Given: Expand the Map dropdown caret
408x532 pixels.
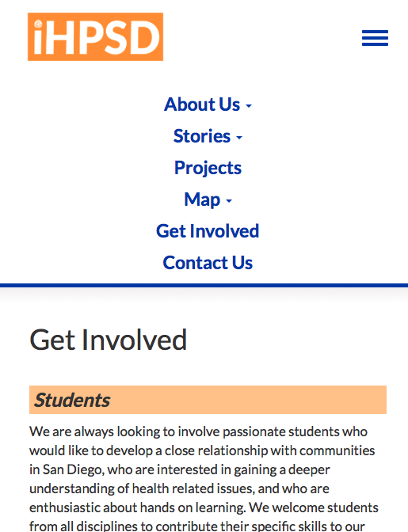Looking at the screenshot, I should point(229,201).
